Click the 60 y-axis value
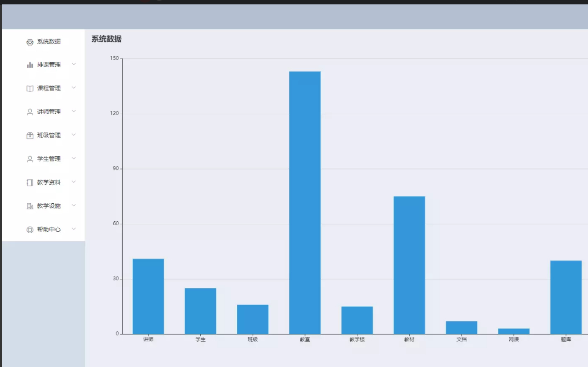This screenshot has width=588, height=367. tap(116, 223)
